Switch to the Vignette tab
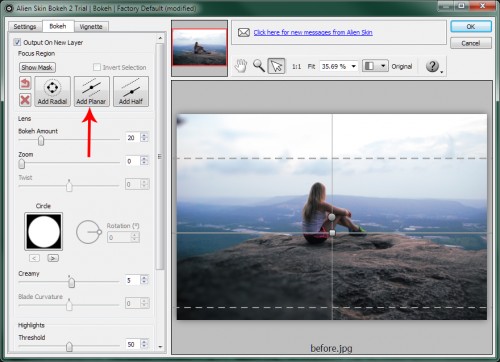Viewport: 500px width, 362px height. tap(91, 27)
